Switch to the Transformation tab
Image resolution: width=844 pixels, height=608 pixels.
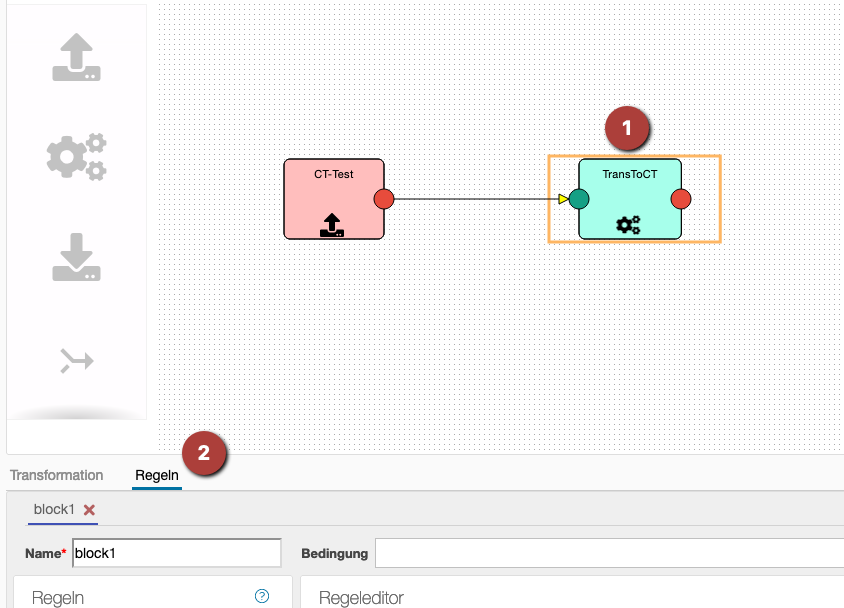click(57, 475)
